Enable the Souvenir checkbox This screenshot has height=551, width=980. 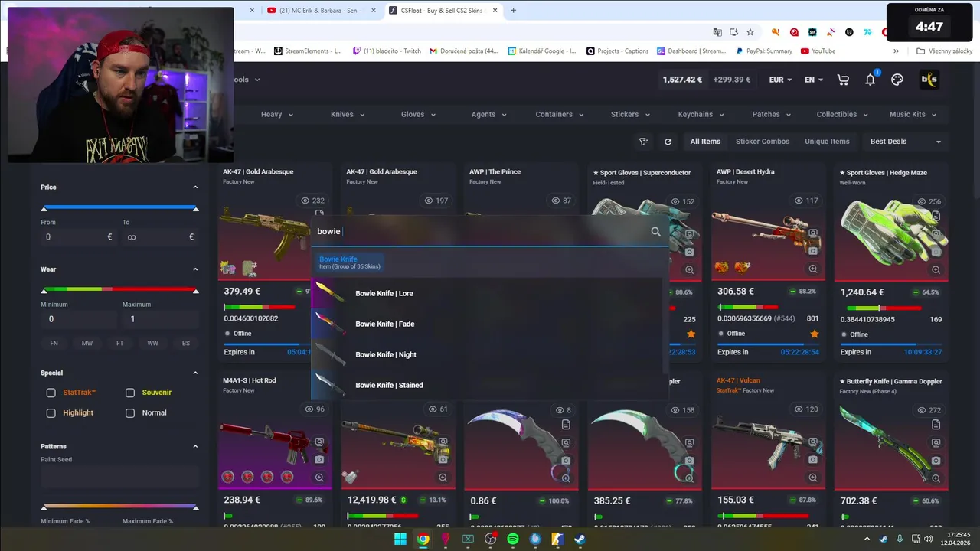click(x=130, y=393)
